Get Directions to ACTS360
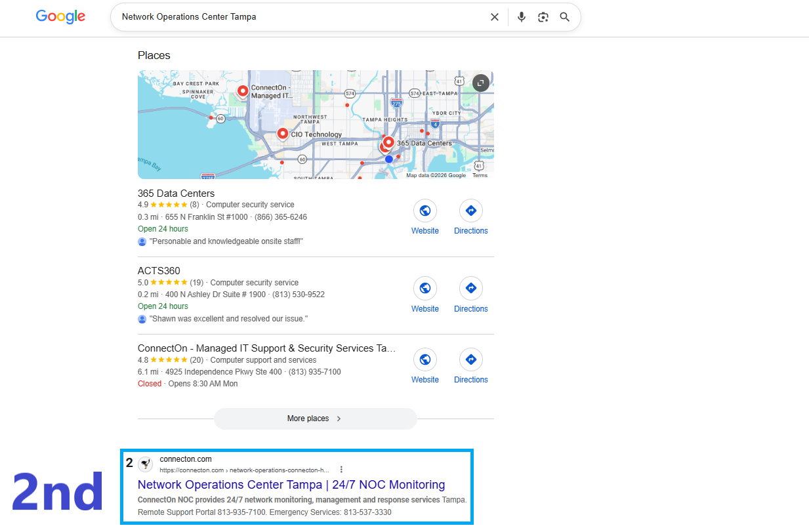 [471, 295]
